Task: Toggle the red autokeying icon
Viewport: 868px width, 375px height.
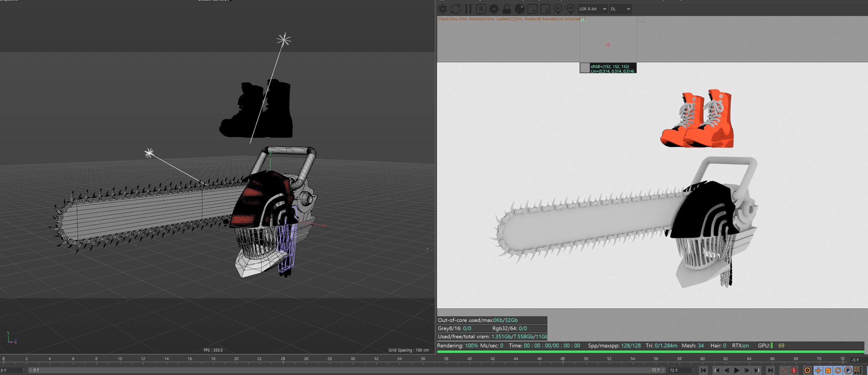Action: (794, 370)
